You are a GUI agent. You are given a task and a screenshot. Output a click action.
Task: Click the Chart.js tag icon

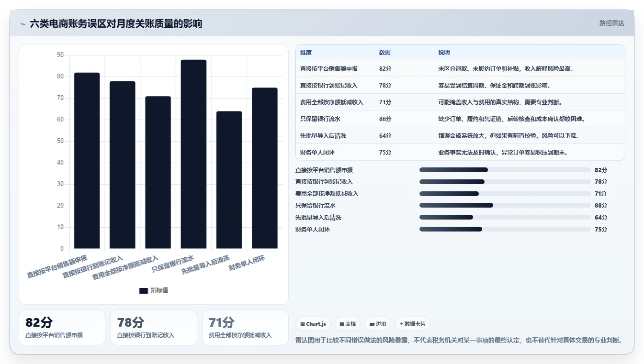[303, 324]
